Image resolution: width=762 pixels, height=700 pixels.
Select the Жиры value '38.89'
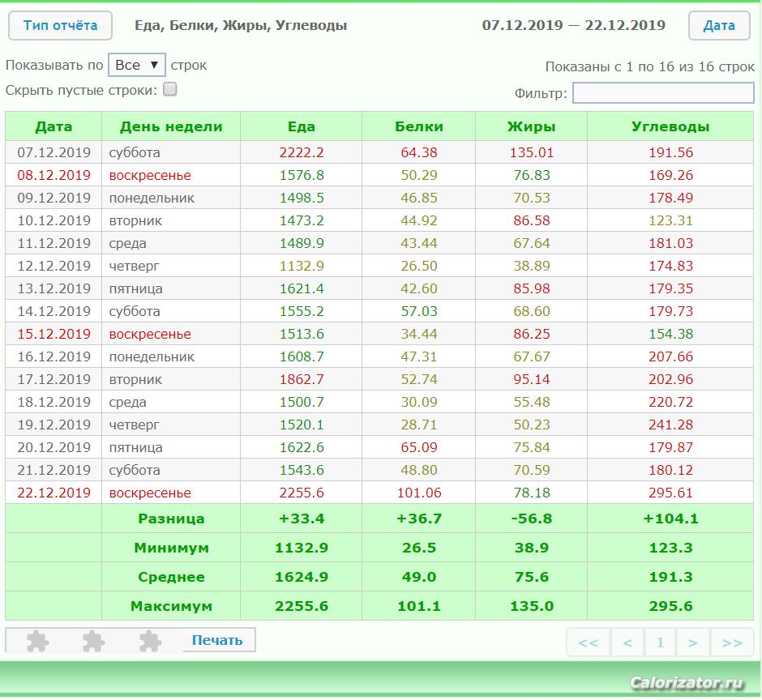coord(532,266)
